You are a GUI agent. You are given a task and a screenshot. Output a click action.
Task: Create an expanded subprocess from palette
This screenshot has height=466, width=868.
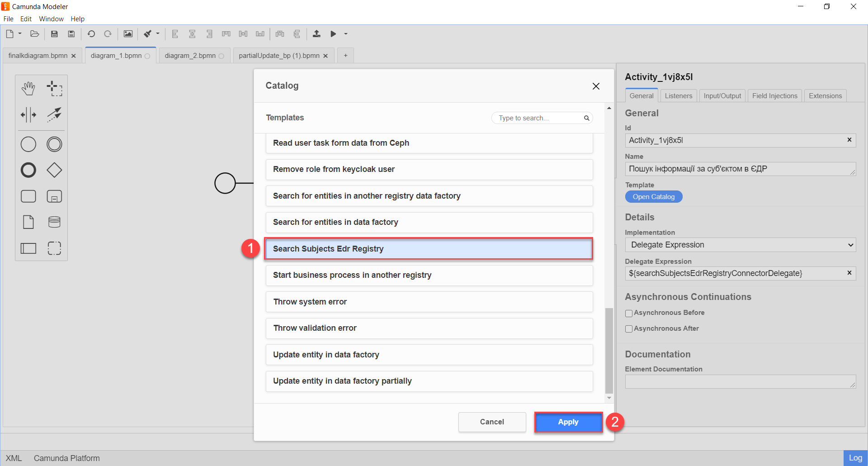point(54,196)
